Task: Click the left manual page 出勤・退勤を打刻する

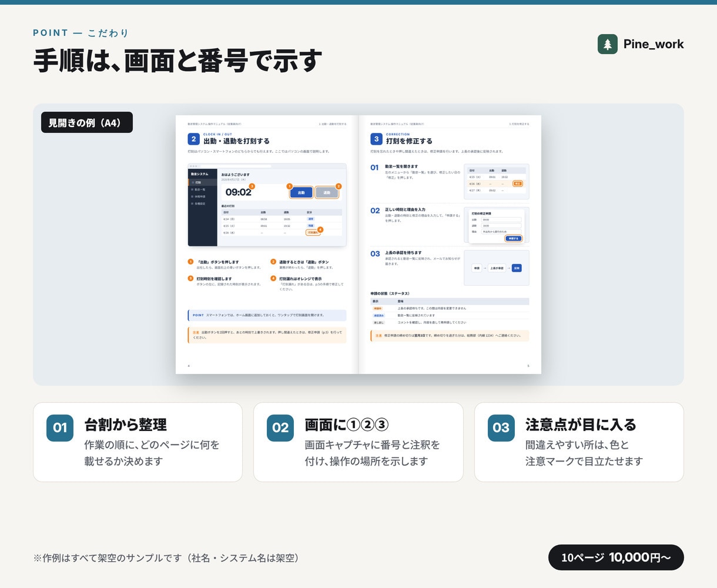Action: click(x=267, y=244)
